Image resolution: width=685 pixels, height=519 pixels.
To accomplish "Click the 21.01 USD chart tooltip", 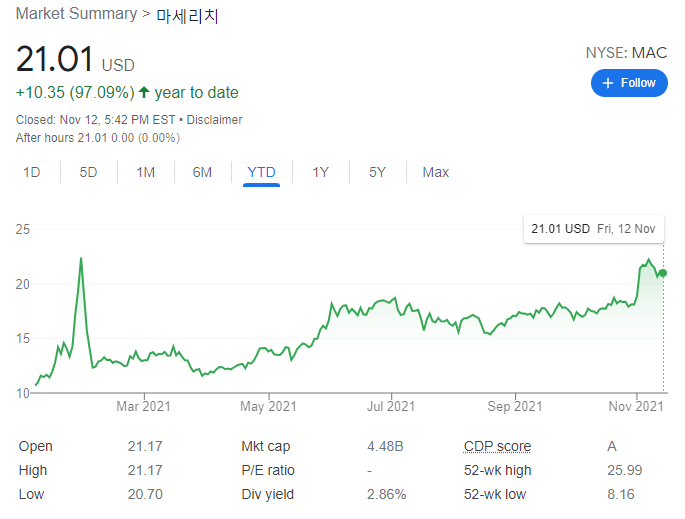I will [594, 228].
